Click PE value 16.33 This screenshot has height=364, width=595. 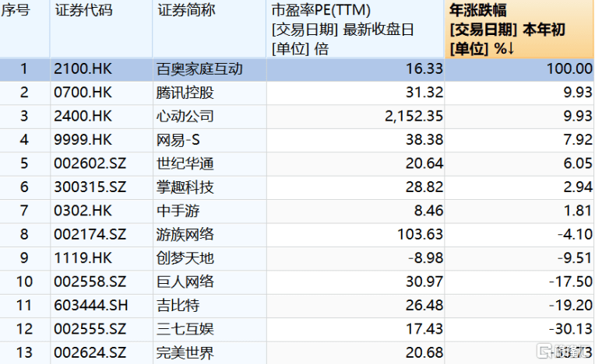click(x=424, y=69)
